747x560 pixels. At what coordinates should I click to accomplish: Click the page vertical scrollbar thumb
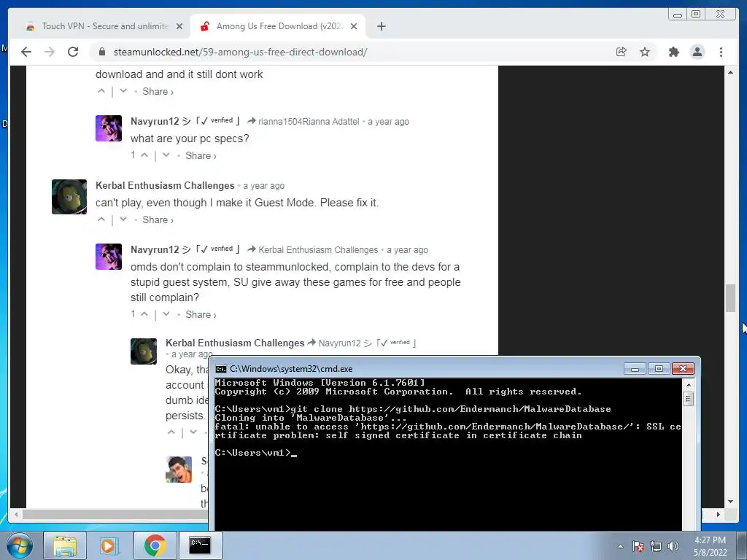(730, 298)
